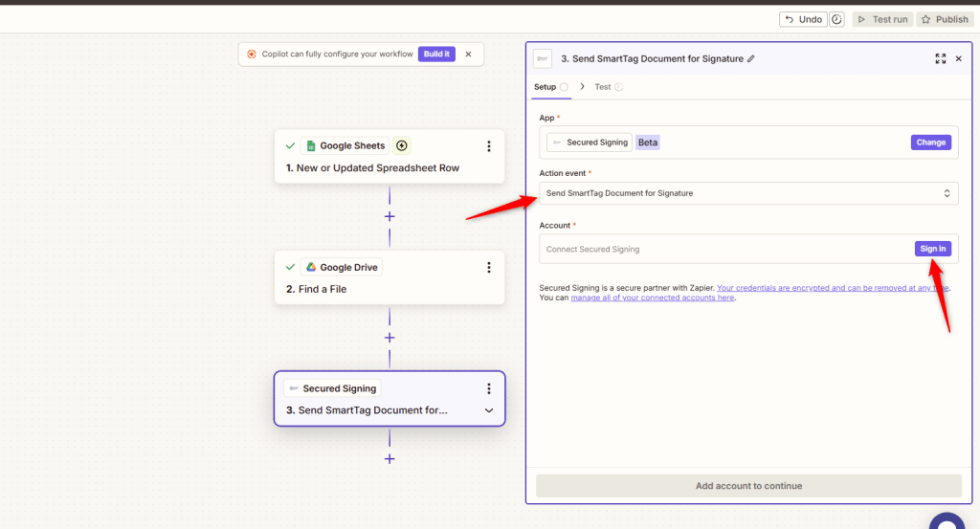Publish the Zap
The height and width of the screenshot is (529, 980).
click(x=945, y=19)
